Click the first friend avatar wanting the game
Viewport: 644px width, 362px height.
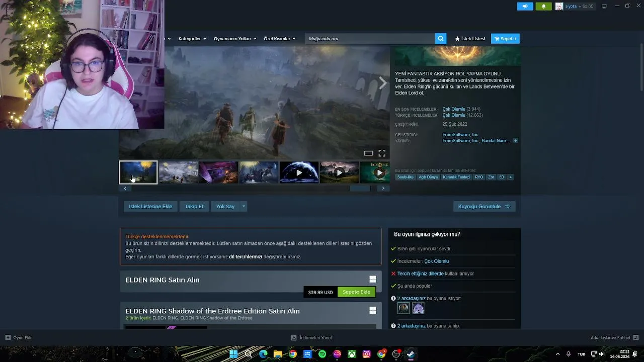coord(404,308)
